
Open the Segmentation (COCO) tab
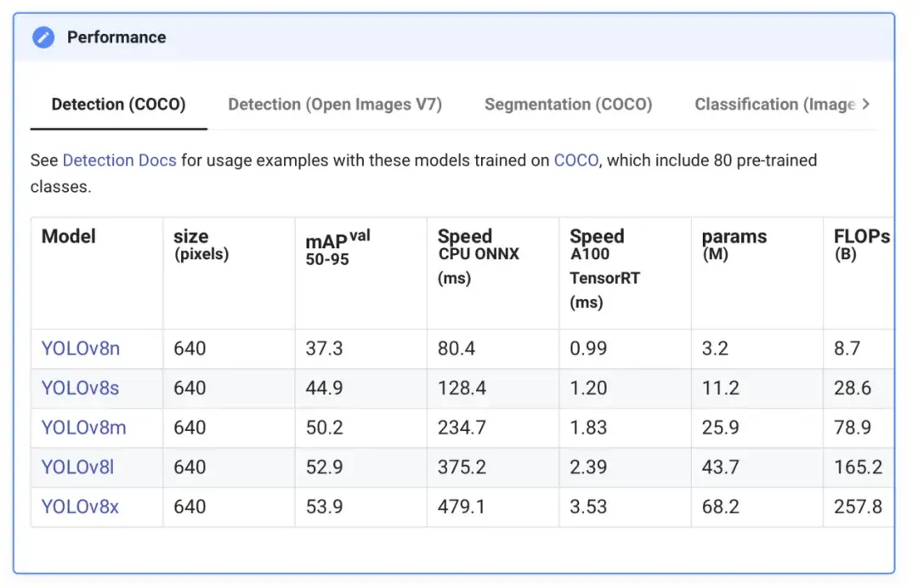click(568, 105)
